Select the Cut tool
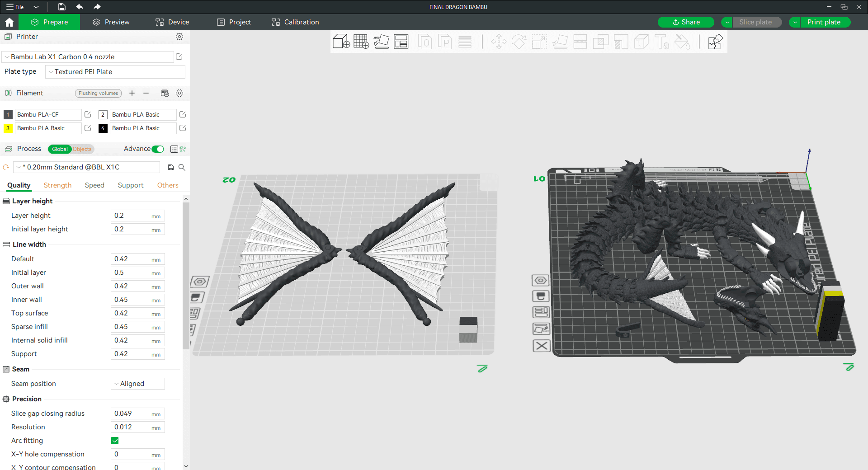868x470 pixels. pyautogui.click(x=580, y=42)
